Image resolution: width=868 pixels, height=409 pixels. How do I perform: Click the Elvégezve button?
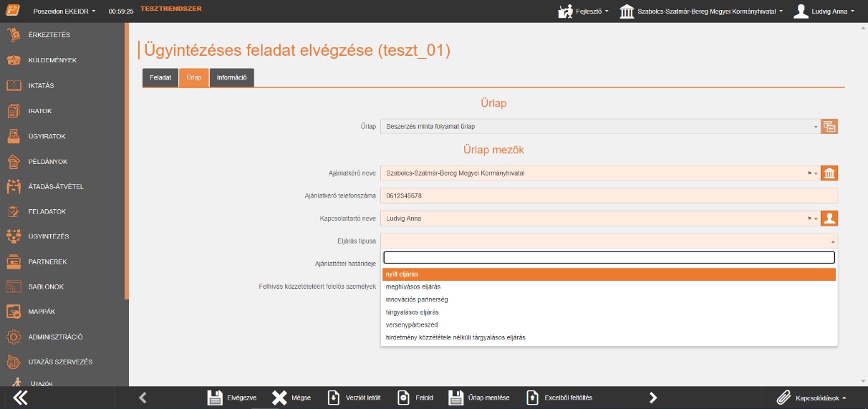(x=232, y=398)
